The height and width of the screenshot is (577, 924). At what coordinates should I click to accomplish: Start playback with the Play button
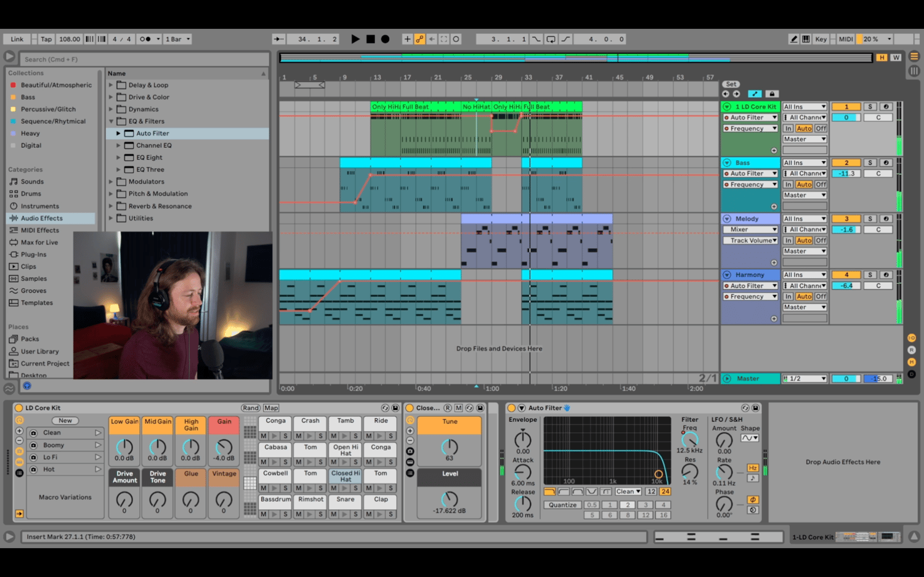click(x=355, y=39)
